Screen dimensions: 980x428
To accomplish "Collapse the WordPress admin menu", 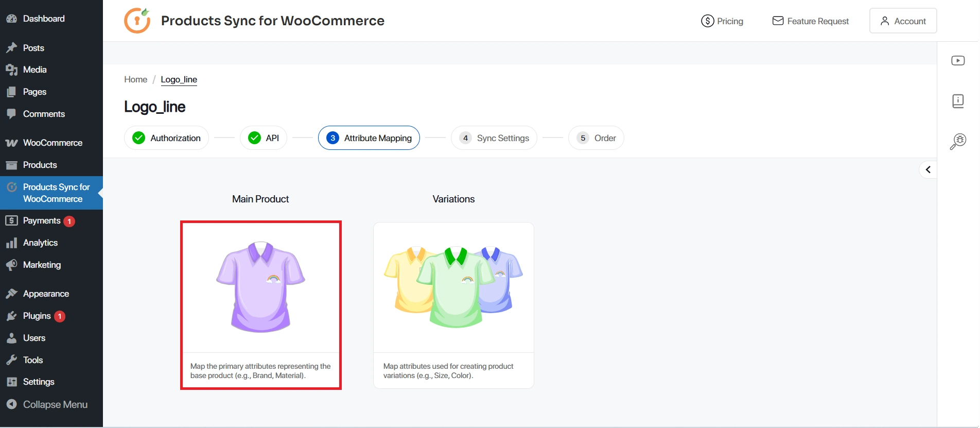I will (x=55, y=404).
